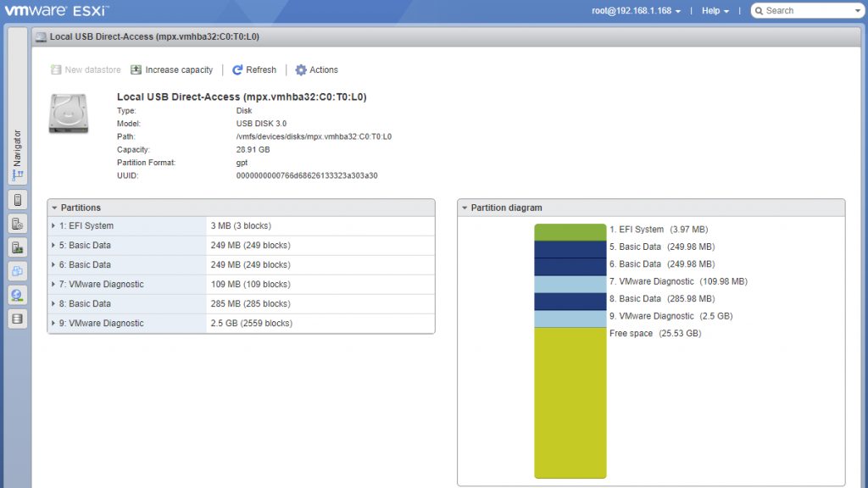Open Virtual Machines from the sidebar
The width and height of the screenshot is (868, 488).
(18, 271)
